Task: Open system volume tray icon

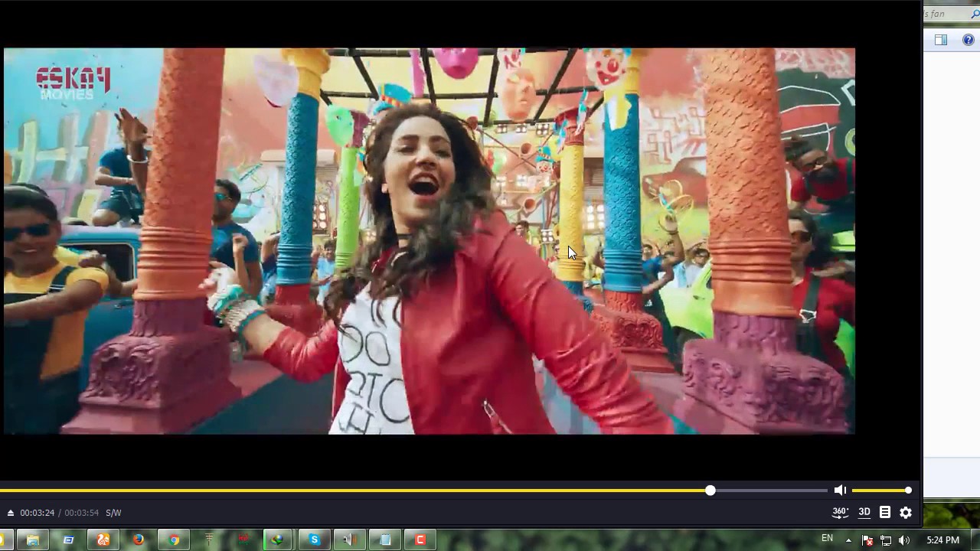Action: tap(904, 540)
